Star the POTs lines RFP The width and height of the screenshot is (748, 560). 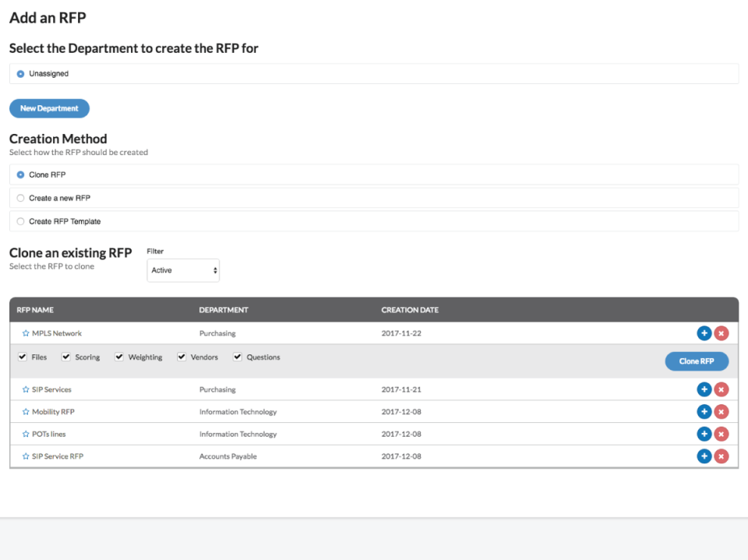pos(26,435)
